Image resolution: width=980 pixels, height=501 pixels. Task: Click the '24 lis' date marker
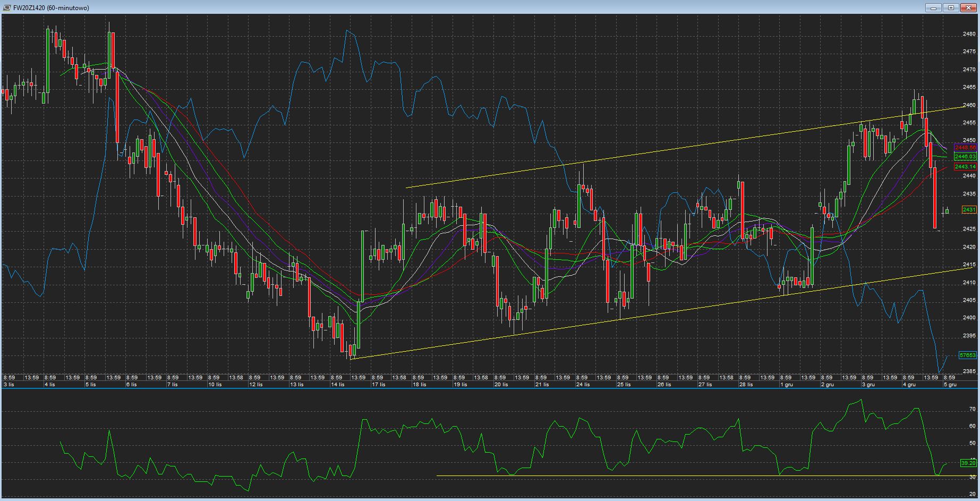pos(583,384)
